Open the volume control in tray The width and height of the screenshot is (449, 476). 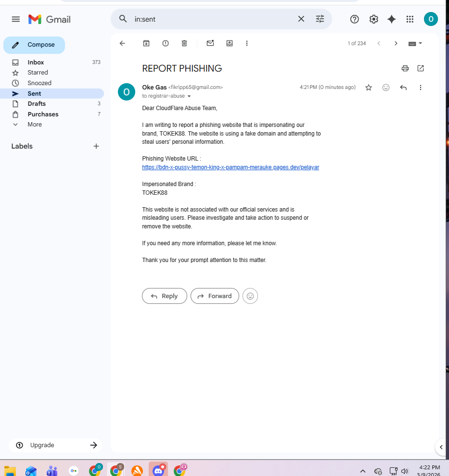(405, 471)
